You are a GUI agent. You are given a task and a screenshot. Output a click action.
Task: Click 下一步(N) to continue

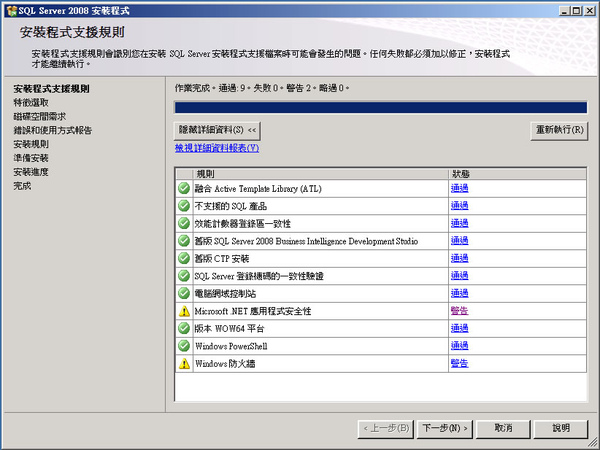[445, 429]
